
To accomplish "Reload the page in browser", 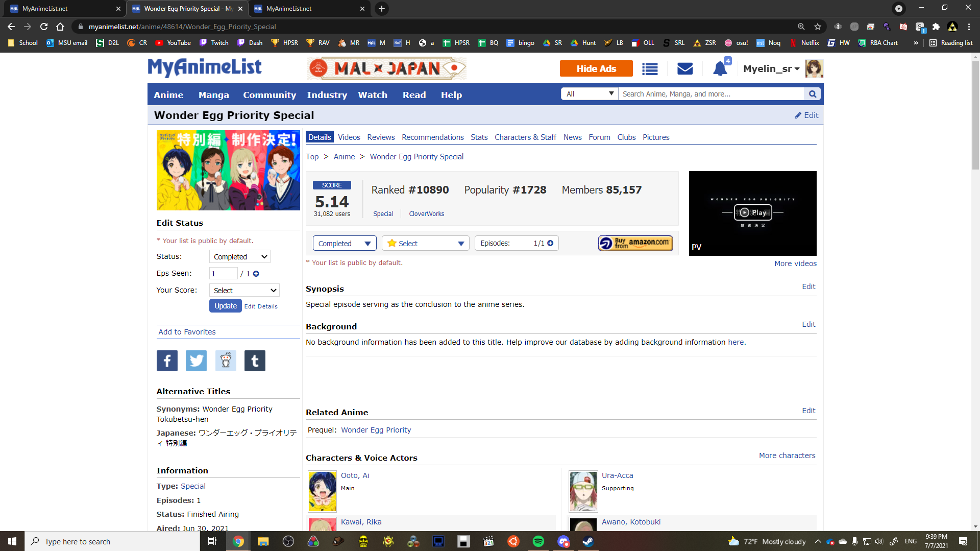I will [44, 27].
